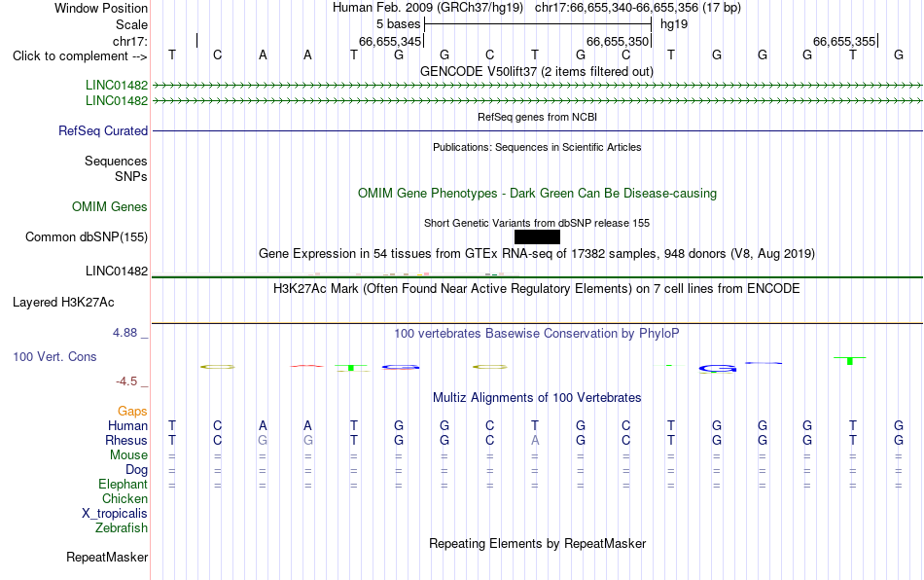Click the Layered H3K27Ac label
This screenshot has width=924, height=580.
coord(63,303)
